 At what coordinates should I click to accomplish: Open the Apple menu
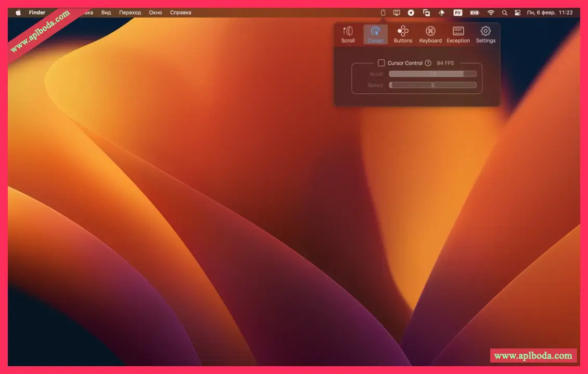[x=18, y=13]
